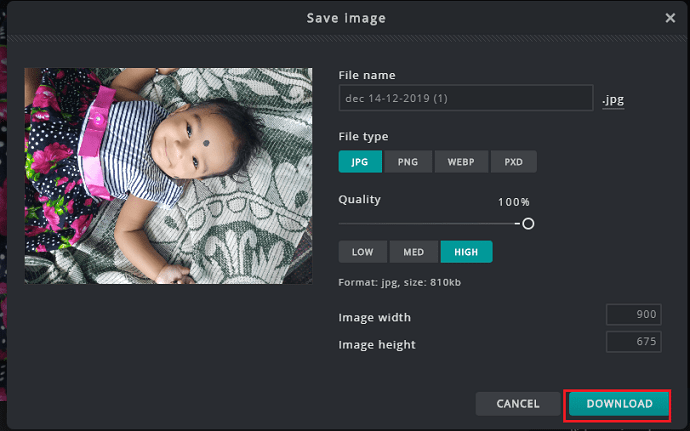Viewport: 690px width, 431px height.
Task: Click the Save image dialog title
Action: point(346,18)
